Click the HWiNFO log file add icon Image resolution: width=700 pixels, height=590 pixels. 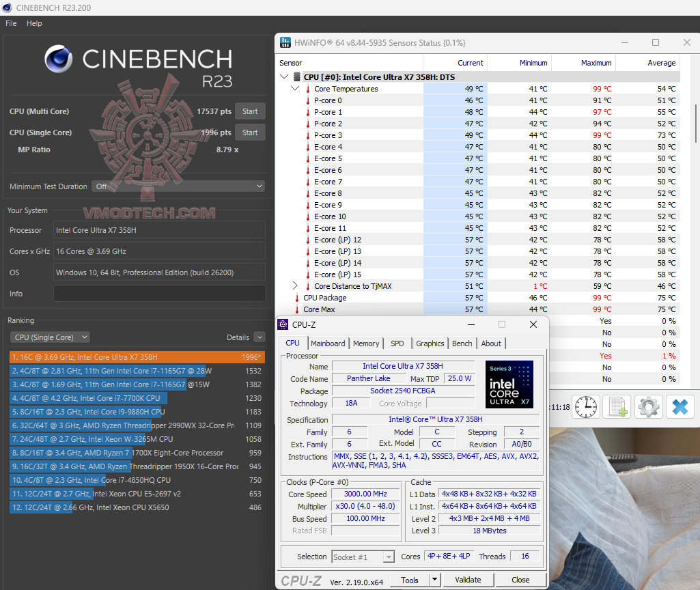click(617, 406)
